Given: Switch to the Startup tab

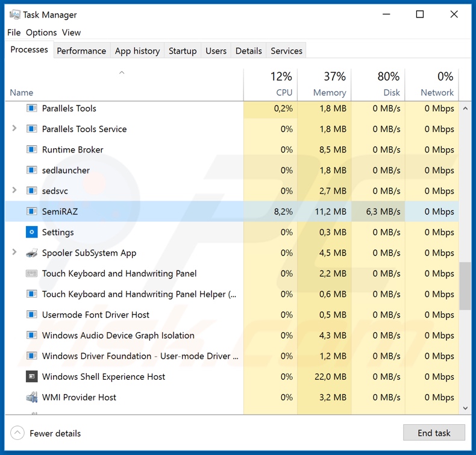Looking at the screenshot, I should click(x=183, y=51).
